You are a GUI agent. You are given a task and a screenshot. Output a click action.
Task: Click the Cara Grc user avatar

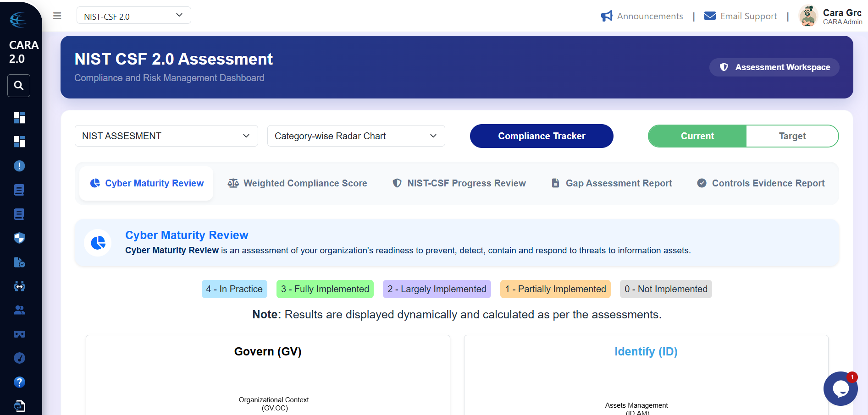tap(808, 16)
